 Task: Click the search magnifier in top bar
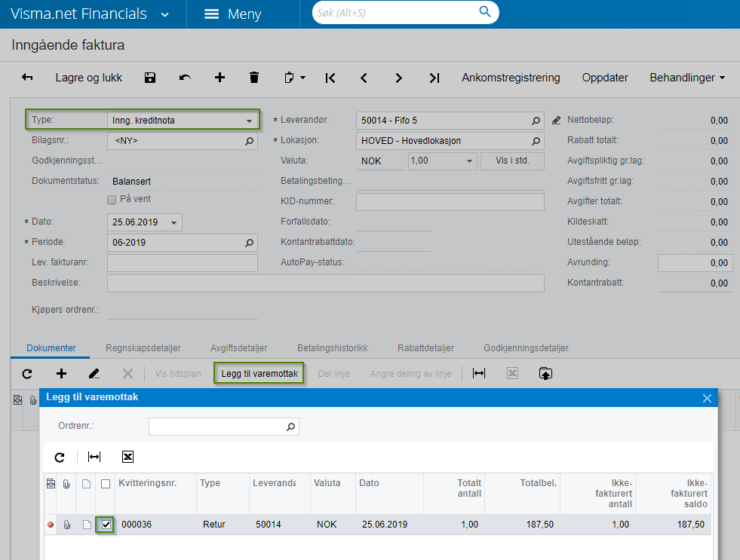pos(485,13)
